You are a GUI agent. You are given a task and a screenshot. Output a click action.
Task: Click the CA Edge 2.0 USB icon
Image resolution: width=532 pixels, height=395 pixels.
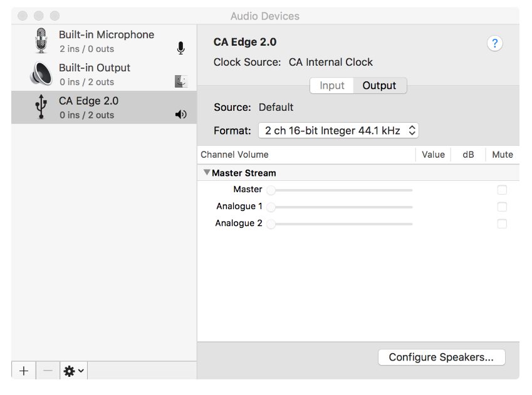coord(41,106)
